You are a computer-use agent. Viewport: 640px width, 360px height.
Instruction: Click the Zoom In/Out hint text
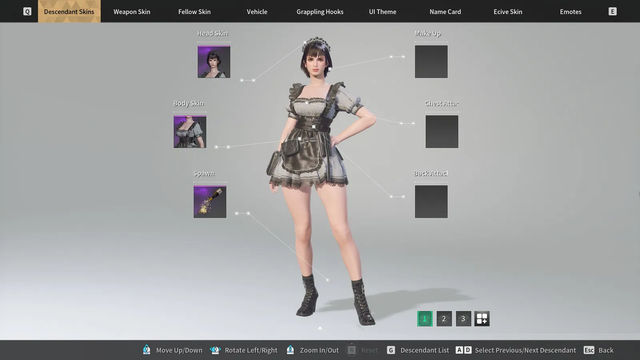(319, 350)
